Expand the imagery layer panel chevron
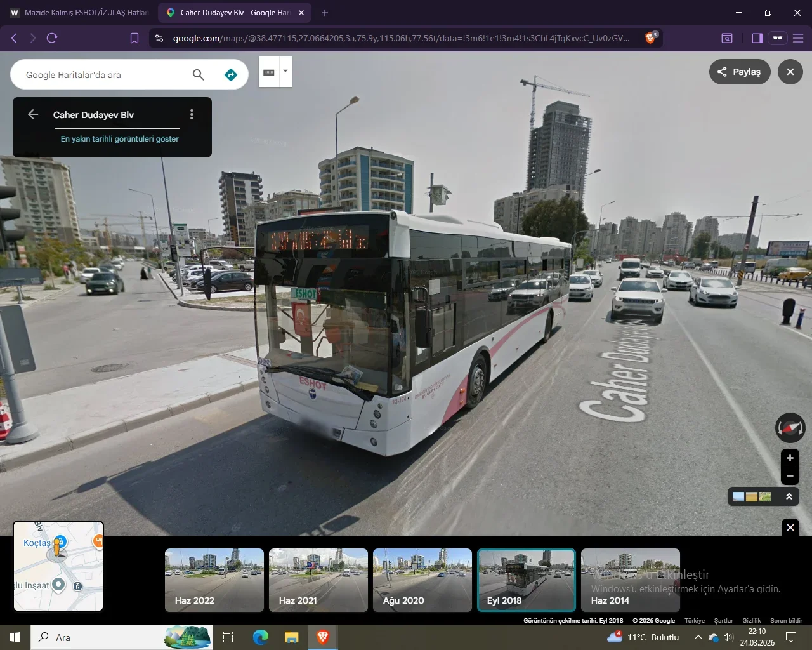The width and height of the screenshot is (812, 650). click(789, 496)
